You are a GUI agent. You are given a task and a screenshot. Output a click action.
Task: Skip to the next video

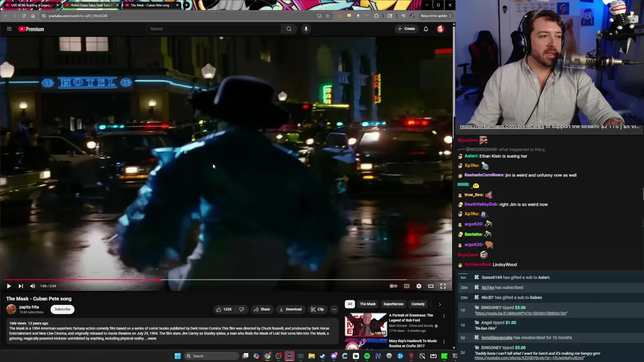(21, 286)
